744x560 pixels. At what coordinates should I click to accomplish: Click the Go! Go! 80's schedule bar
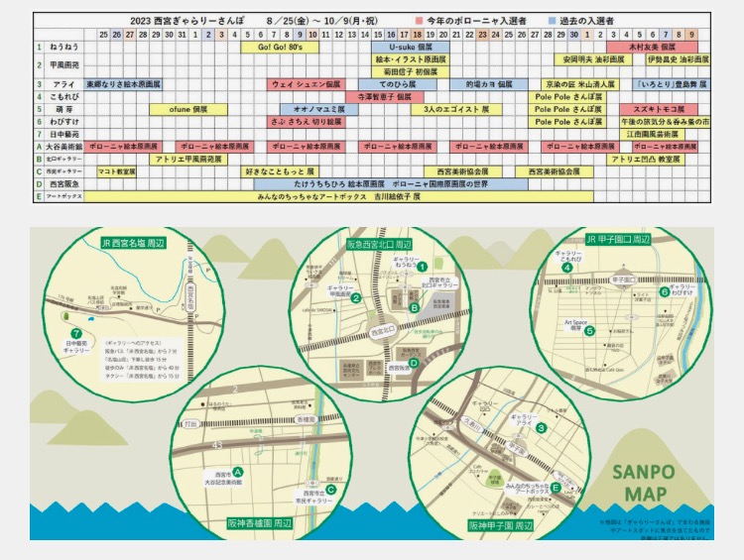[280, 47]
